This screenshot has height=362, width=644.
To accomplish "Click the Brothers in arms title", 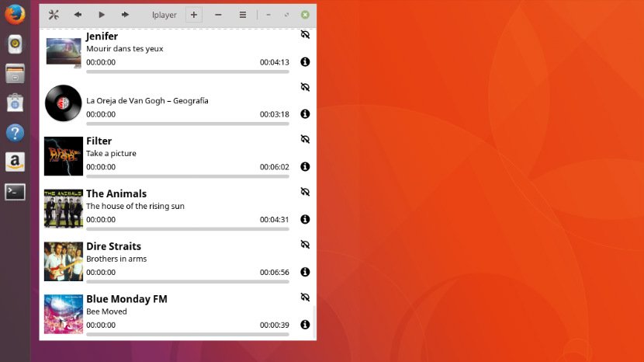I will click(x=116, y=259).
